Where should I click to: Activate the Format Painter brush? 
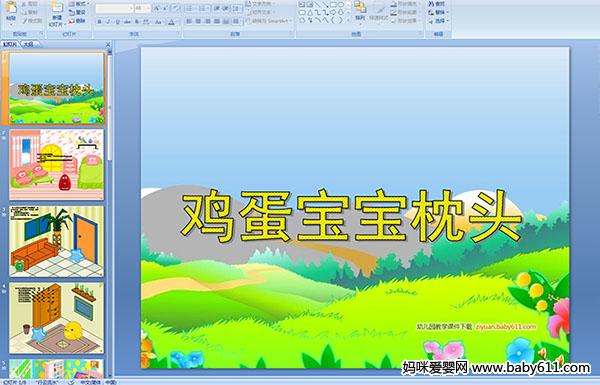coord(24,21)
